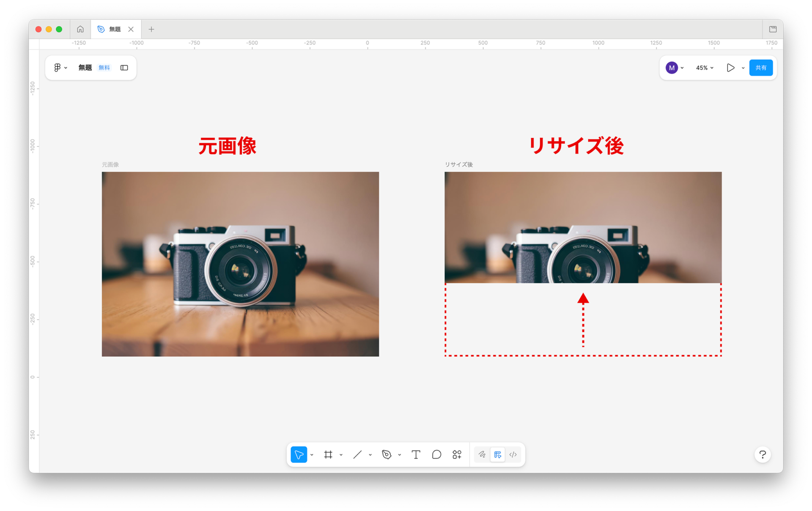Open a new tab with plus
812x511 pixels.
pyautogui.click(x=151, y=29)
